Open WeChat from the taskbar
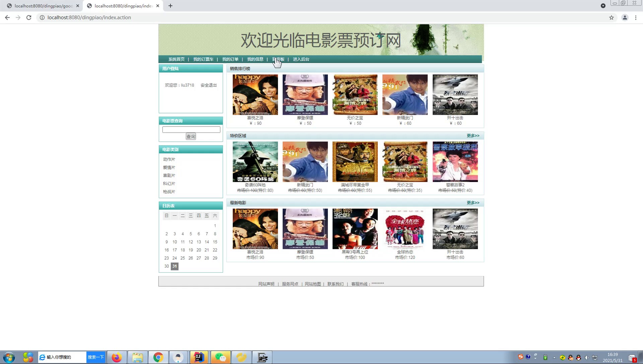643x364 pixels. pos(220,357)
